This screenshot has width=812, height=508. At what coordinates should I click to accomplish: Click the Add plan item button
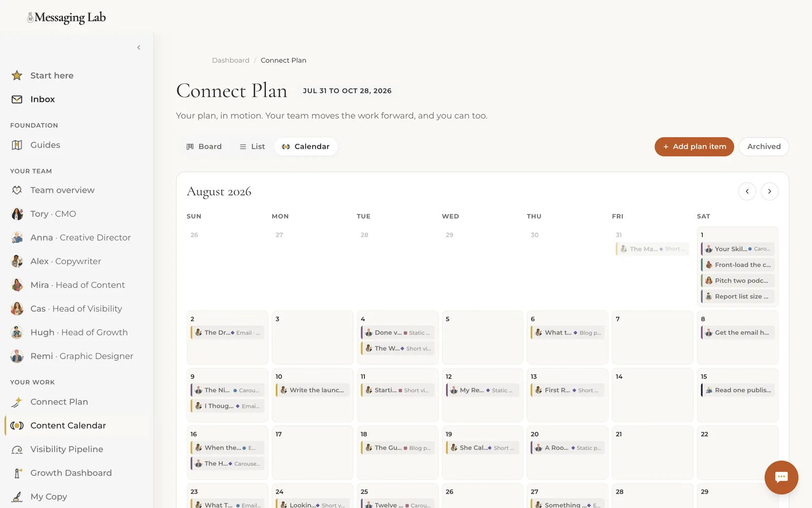(x=694, y=147)
